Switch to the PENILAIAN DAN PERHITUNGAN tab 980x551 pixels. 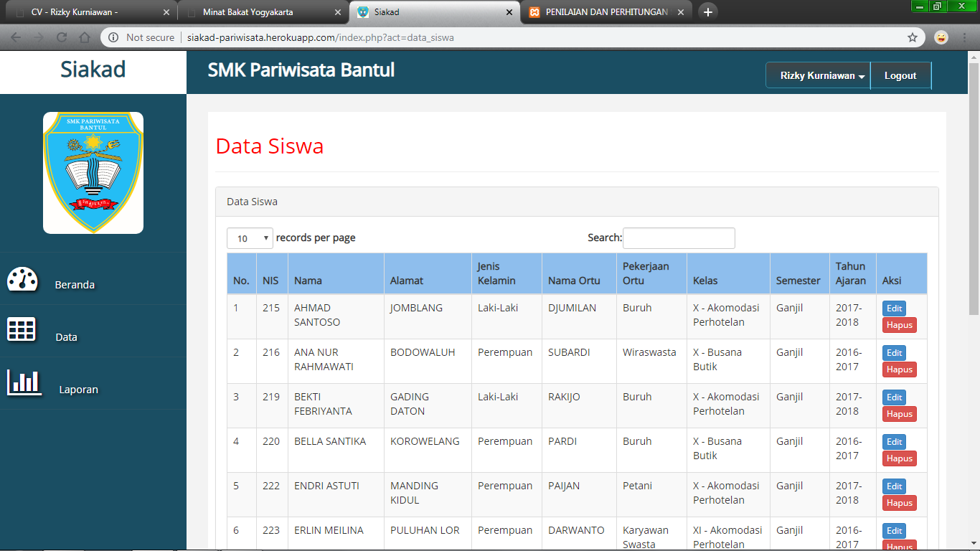606,12
